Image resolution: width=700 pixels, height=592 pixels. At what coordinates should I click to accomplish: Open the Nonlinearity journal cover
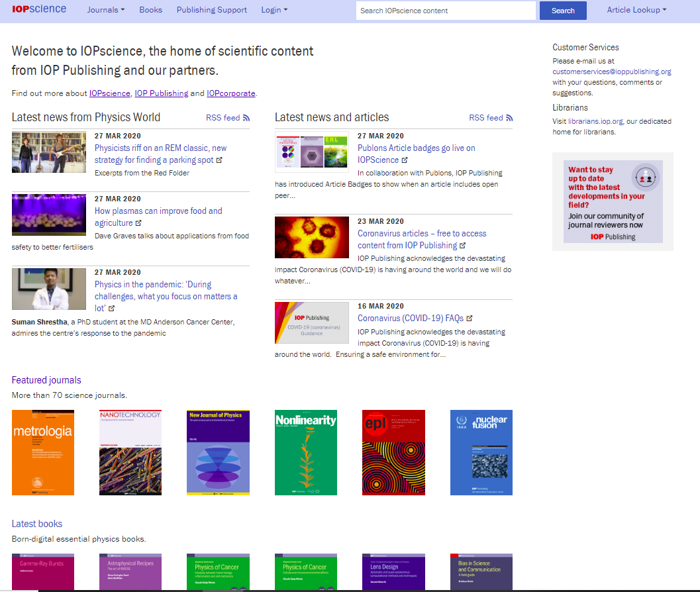pos(306,453)
